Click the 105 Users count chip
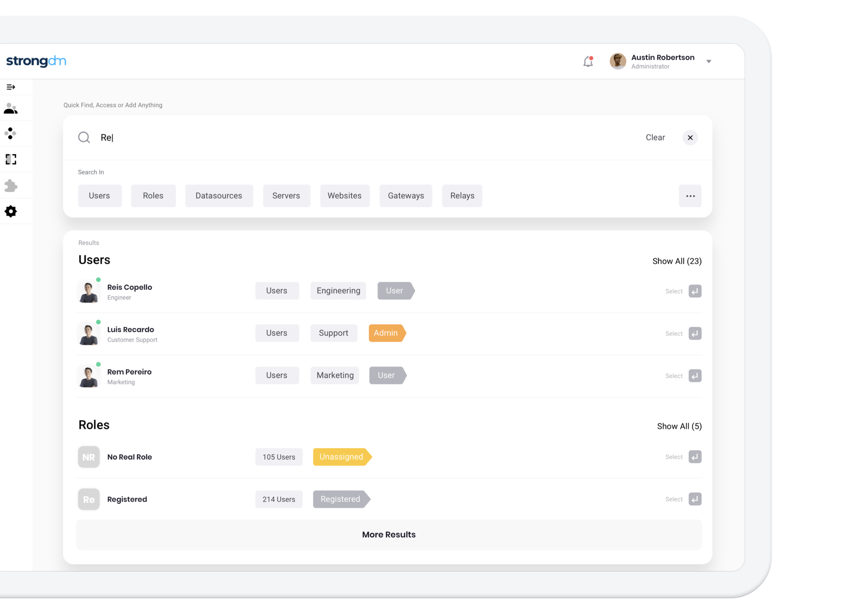This screenshot has height=616, width=866. pos(279,457)
